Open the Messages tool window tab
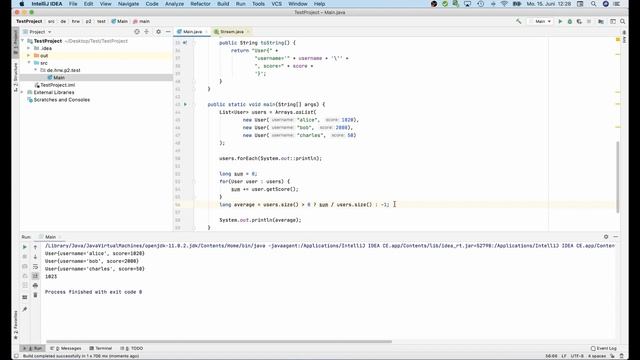This screenshot has width=640, height=360. [66, 348]
